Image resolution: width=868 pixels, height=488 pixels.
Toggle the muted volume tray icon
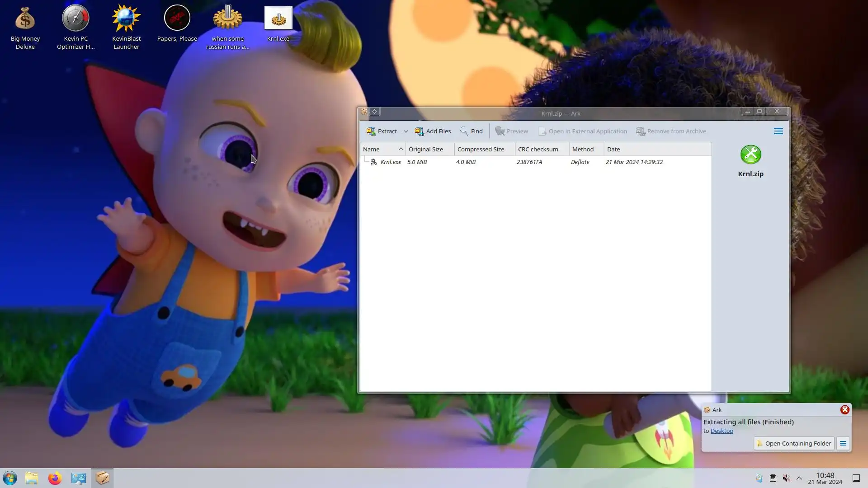pos(786,478)
